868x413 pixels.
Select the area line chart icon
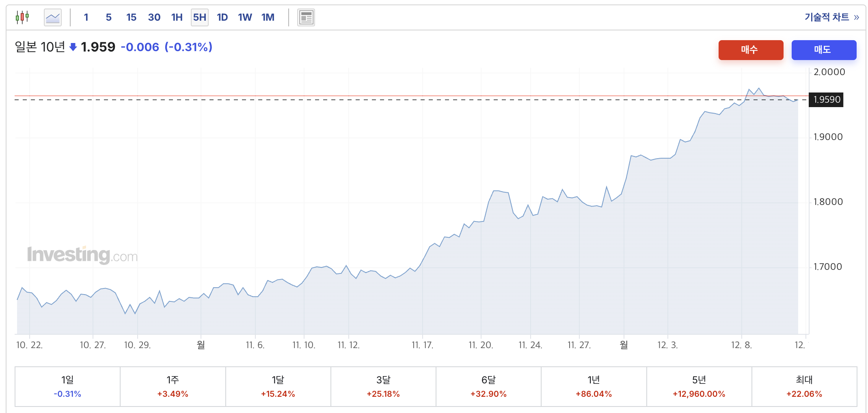click(x=53, y=17)
